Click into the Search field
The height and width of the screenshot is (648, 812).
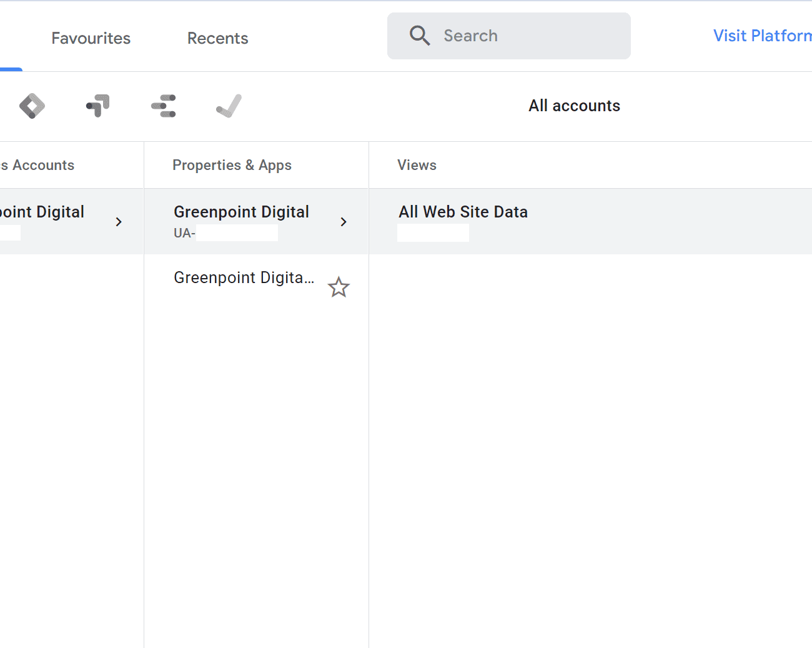pos(508,36)
